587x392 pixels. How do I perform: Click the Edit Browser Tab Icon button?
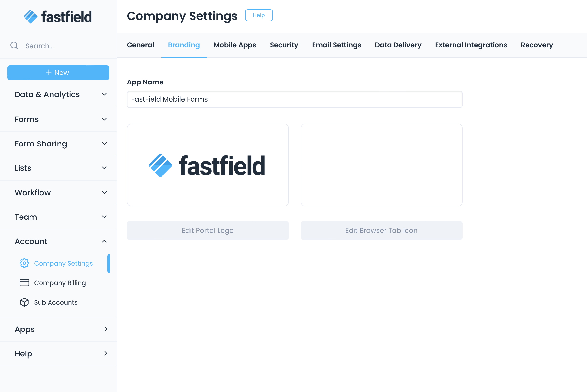point(381,230)
